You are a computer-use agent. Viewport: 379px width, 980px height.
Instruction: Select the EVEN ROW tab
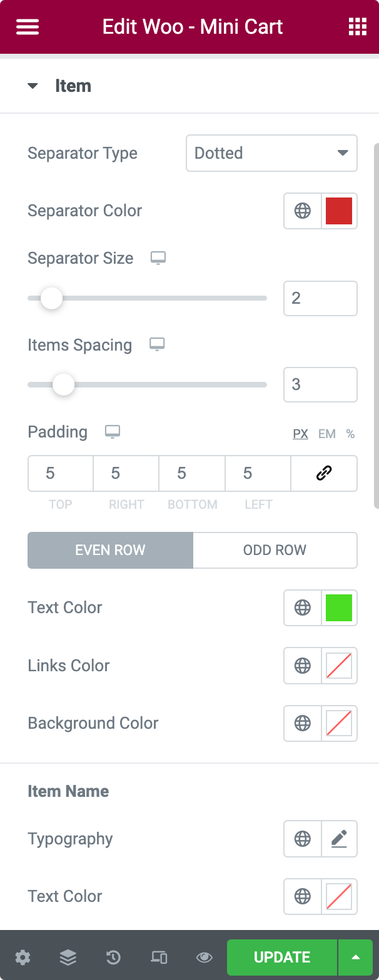[110, 550]
